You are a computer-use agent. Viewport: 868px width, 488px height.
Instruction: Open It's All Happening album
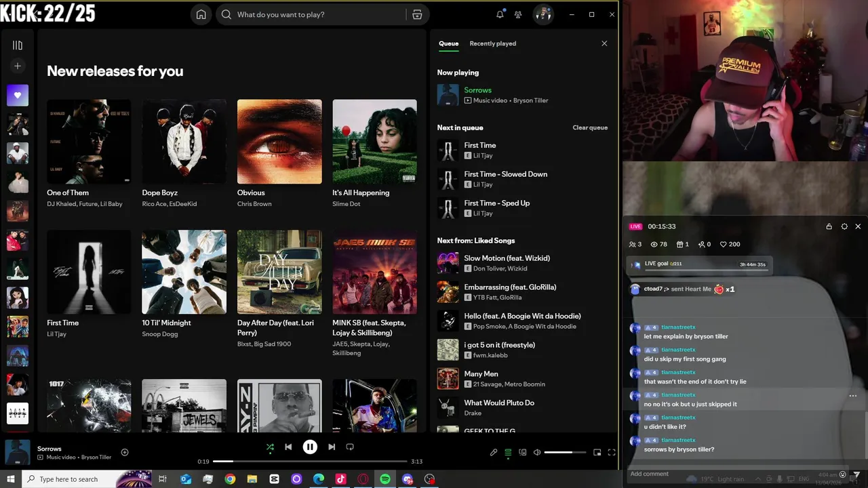374,142
